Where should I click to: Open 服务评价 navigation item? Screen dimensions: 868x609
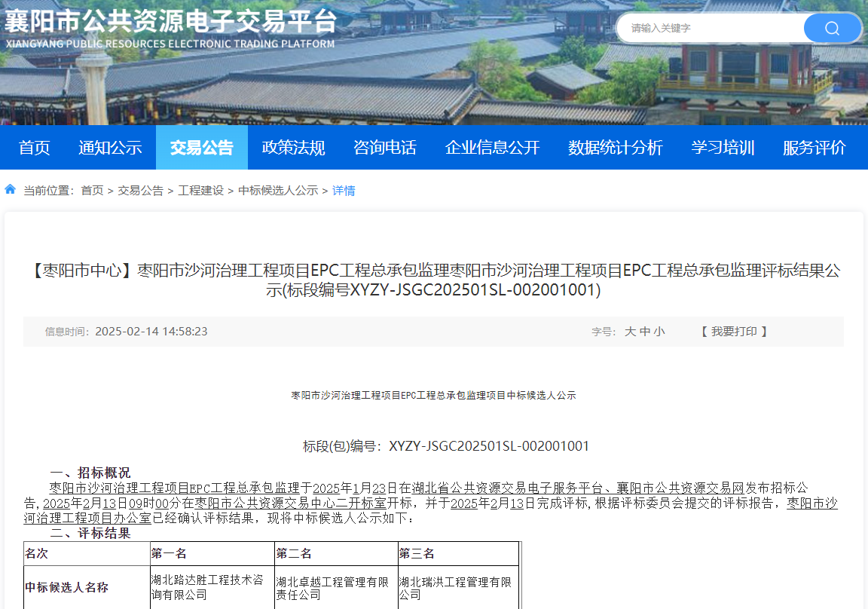point(814,148)
